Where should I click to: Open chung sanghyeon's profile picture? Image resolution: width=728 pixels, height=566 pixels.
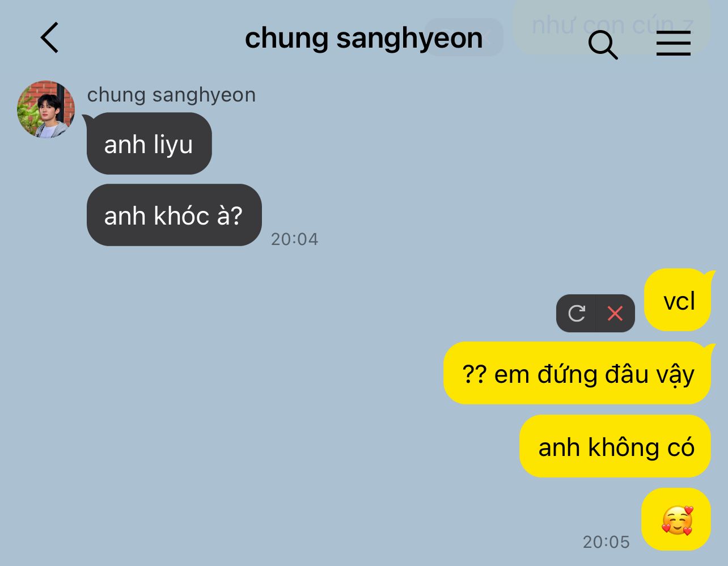pyautogui.click(x=46, y=109)
